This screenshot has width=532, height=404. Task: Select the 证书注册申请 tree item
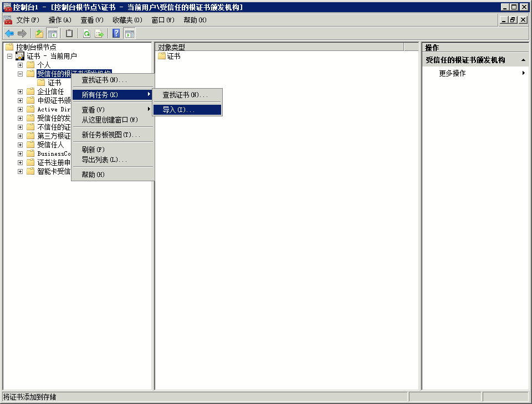pyautogui.click(x=54, y=162)
